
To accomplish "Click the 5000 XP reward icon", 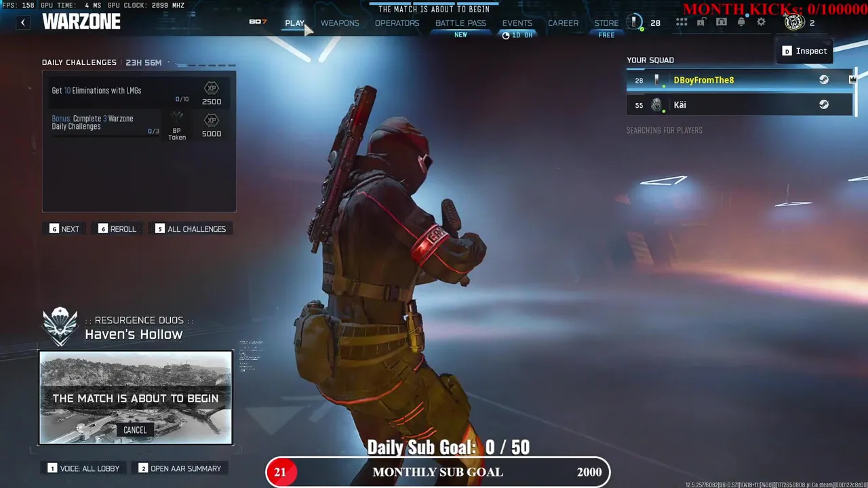I will click(212, 121).
